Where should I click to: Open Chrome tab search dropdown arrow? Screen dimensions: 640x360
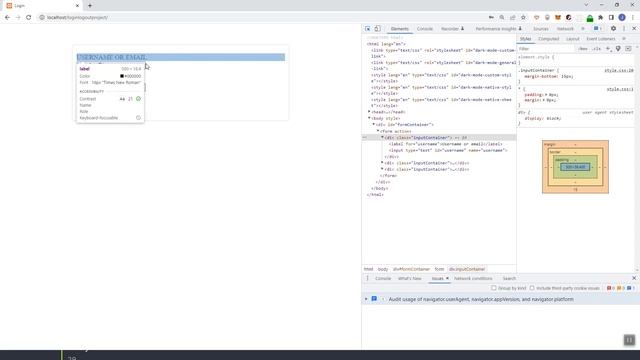(586, 5)
